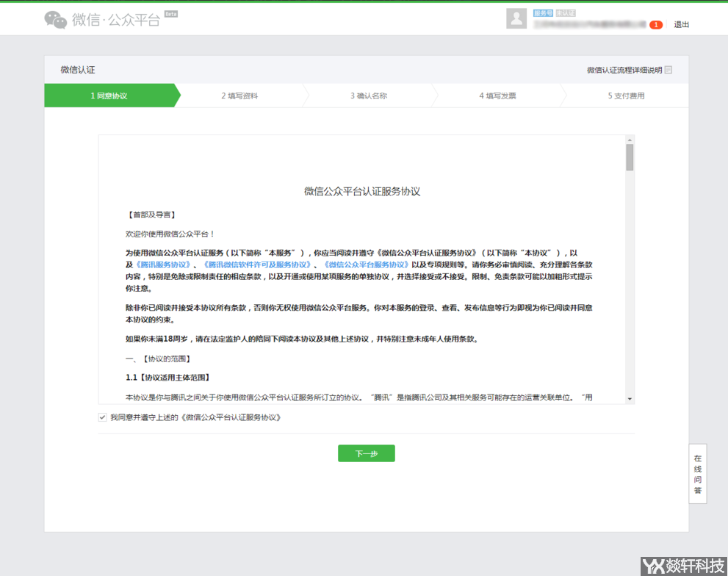
Task: Switch to step 3 确认名称
Action: point(371,95)
